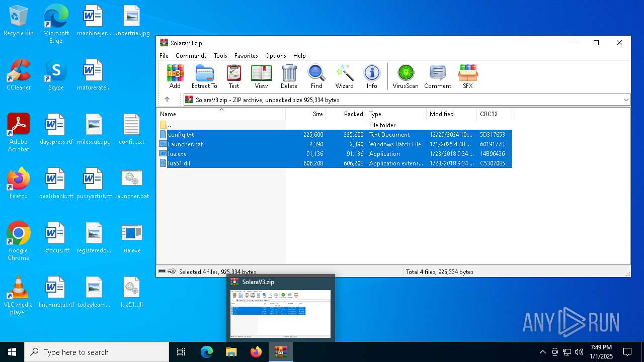Select the VLC media player desktop shortcut
Image resolution: width=644 pixels, height=362 pixels.
(x=19, y=296)
